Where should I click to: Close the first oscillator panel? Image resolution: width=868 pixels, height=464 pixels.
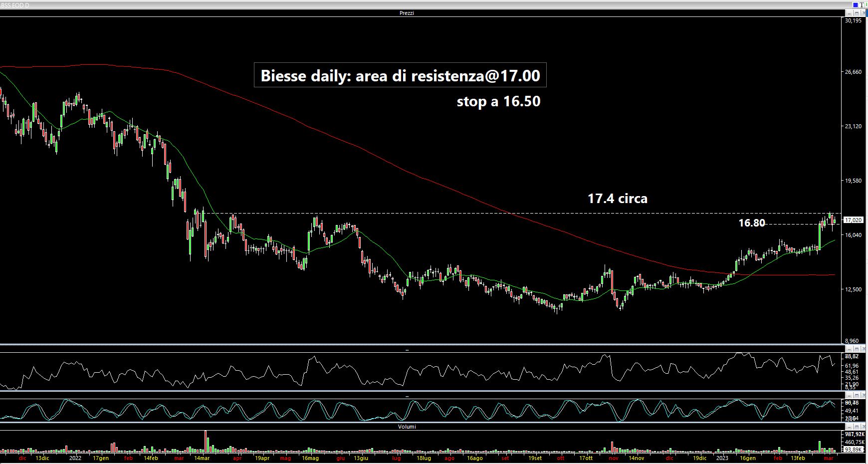[x=863, y=349]
